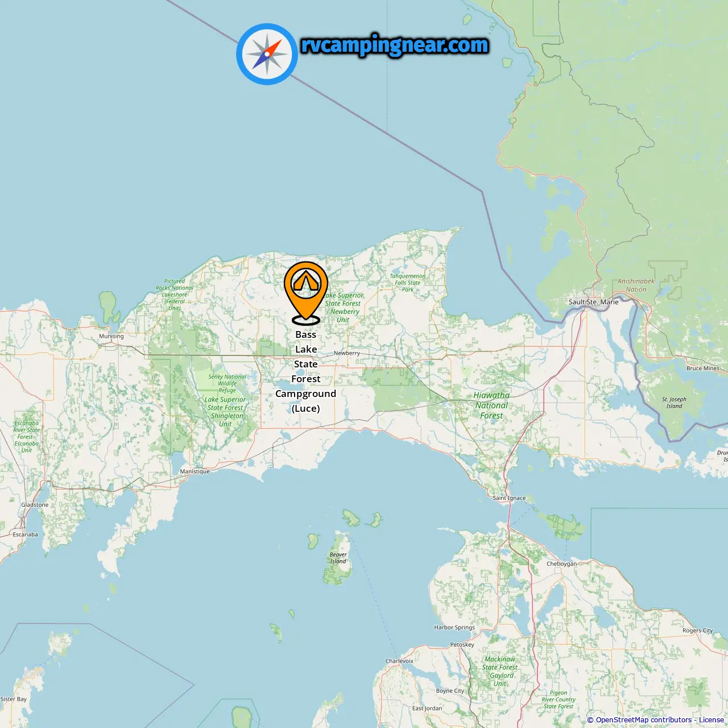
Task: Select the Bass Lake State Forest Campground label
Action: pos(306,371)
